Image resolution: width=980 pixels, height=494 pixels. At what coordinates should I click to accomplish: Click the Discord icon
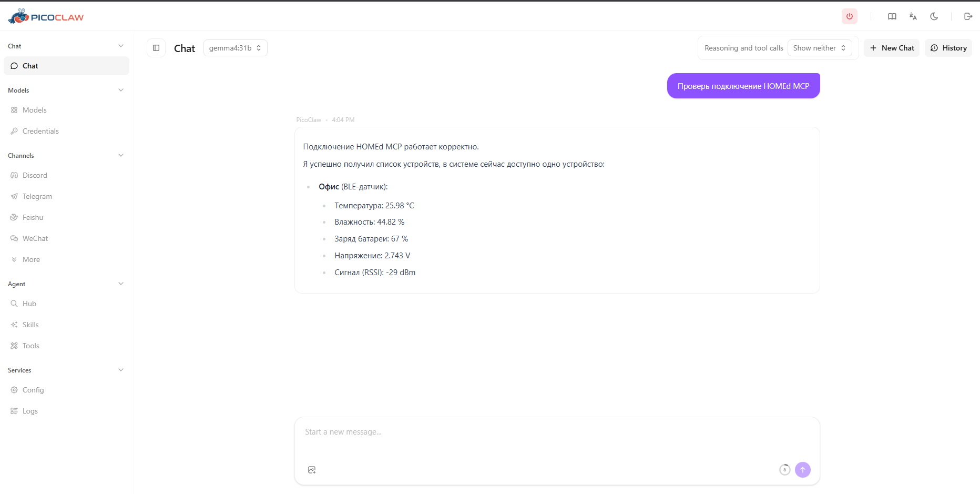[x=14, y=175]
